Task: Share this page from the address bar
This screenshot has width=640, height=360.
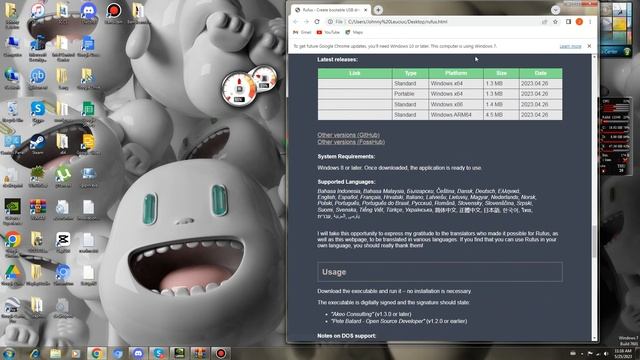Action: (x=544, y=22)
